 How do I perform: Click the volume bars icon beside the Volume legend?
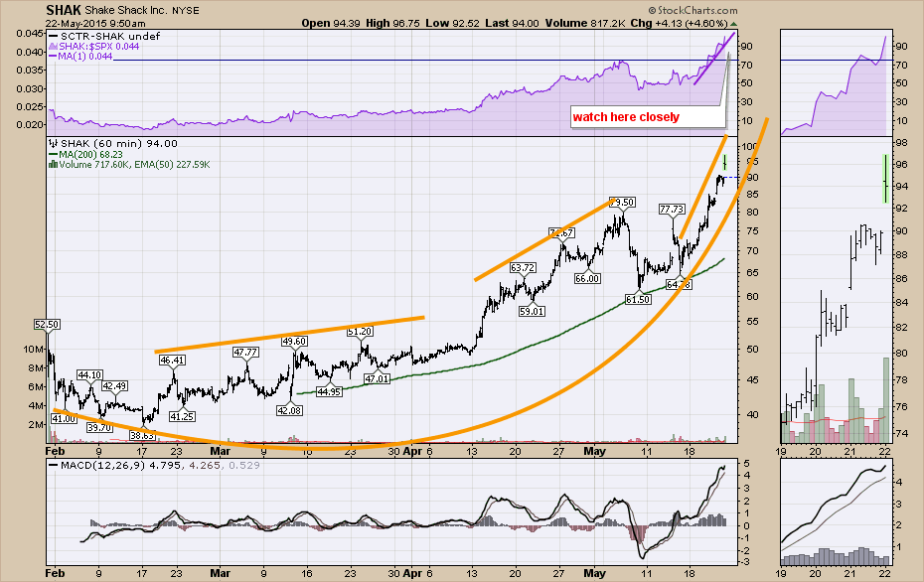coord(53,165)
